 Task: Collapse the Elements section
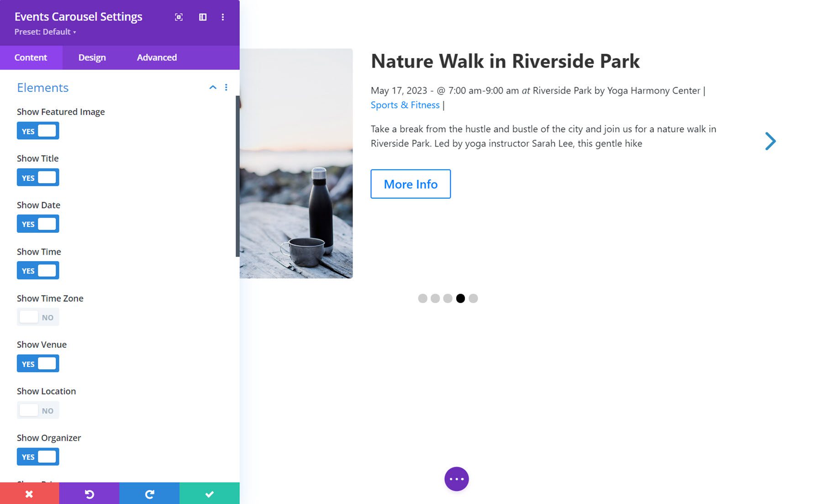(212, 87)
